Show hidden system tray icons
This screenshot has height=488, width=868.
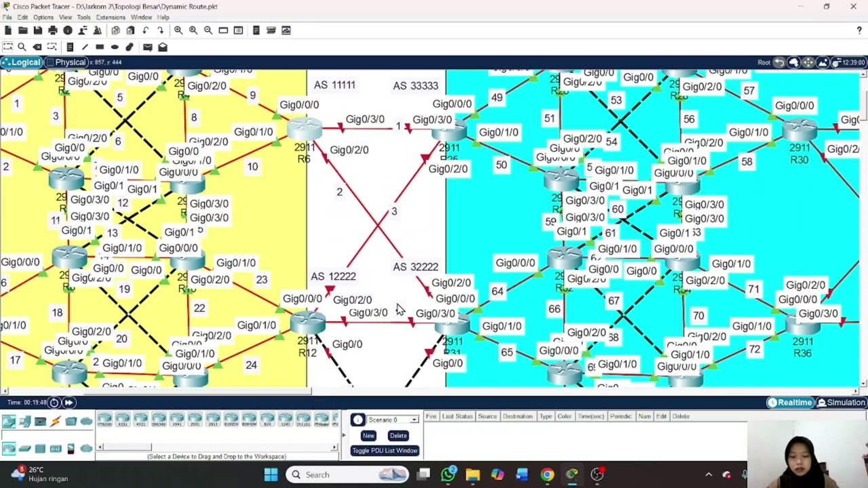coord(709,474)
